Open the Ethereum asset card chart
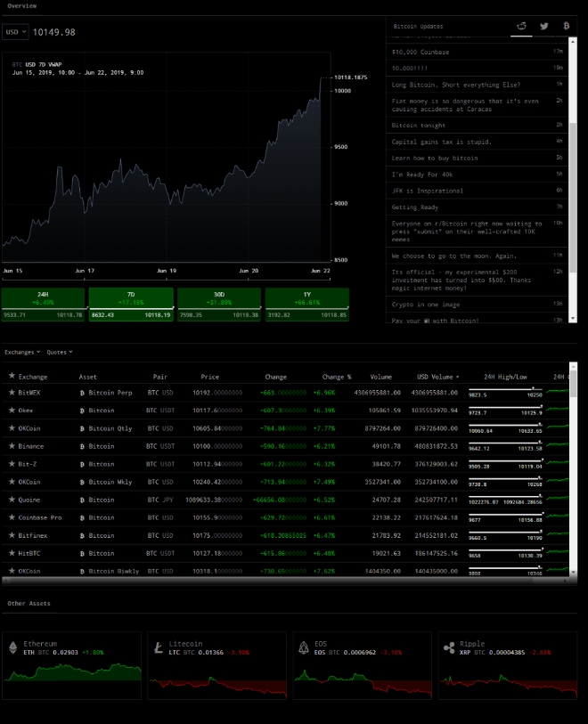Image resolution: width=588 pixels, height=724 pixels. tap(71, 665)
